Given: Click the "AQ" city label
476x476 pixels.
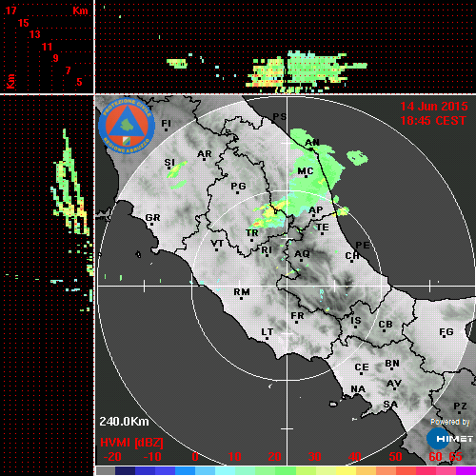Looking at the screenshot, I should click(302, 254).
